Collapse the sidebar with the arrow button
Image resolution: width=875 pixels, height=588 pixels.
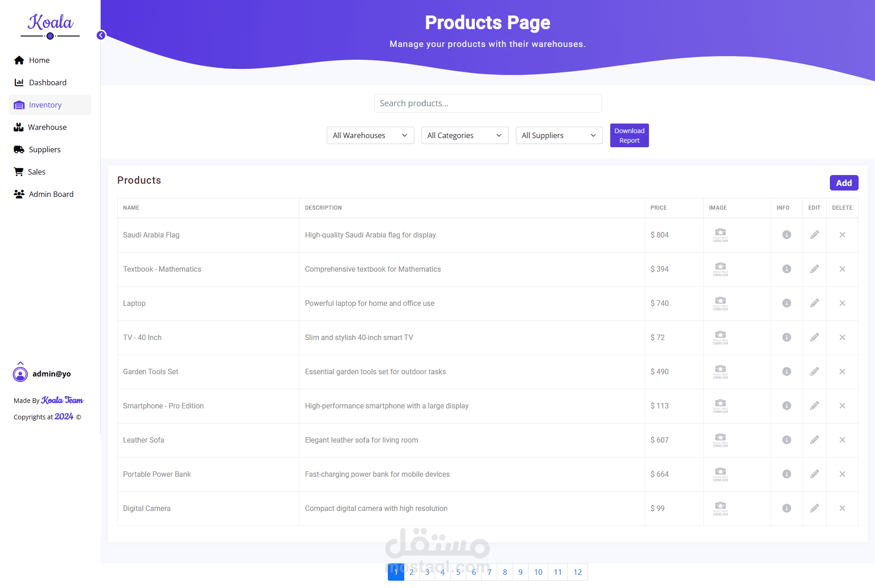(x=101, y=36)
